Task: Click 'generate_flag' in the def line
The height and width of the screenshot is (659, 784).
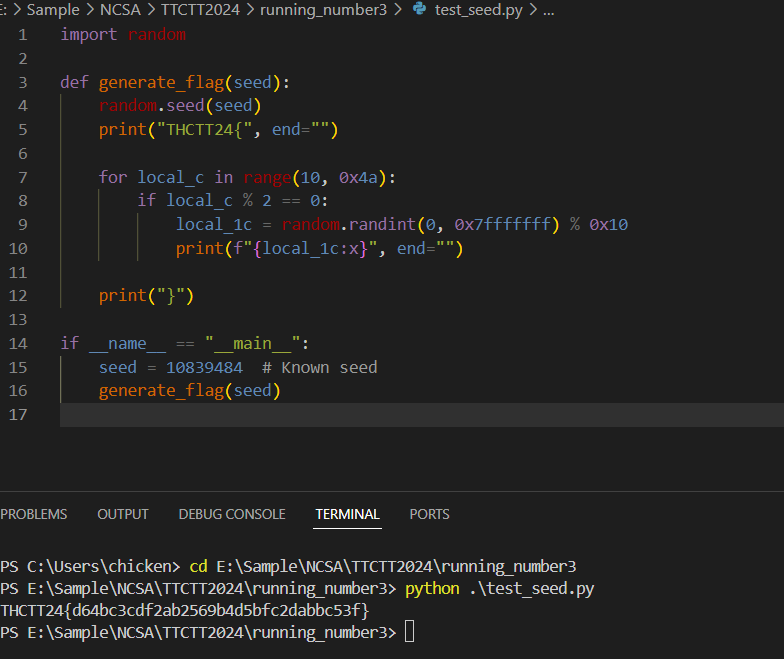Action: point(161,82)
